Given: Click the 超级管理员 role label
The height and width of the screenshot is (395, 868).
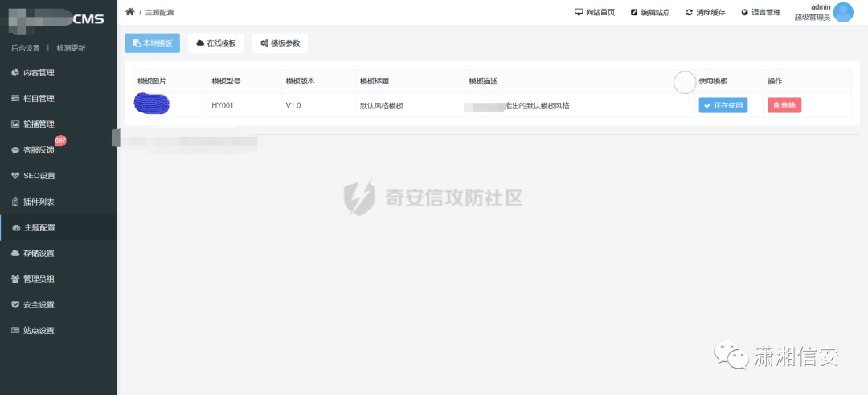Looking at the screenshot, I should pyautogui.click(x=812, y=18).
